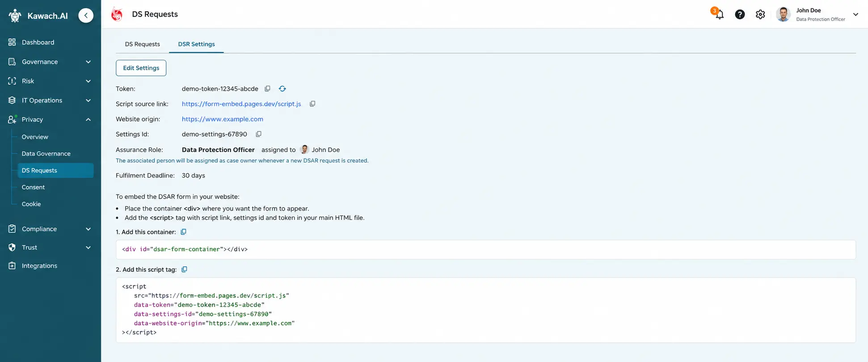The width and height of the screenshot is (868, 362).
Task: Go to Dashboard in sidebar
Action: (x=38, y=42)
